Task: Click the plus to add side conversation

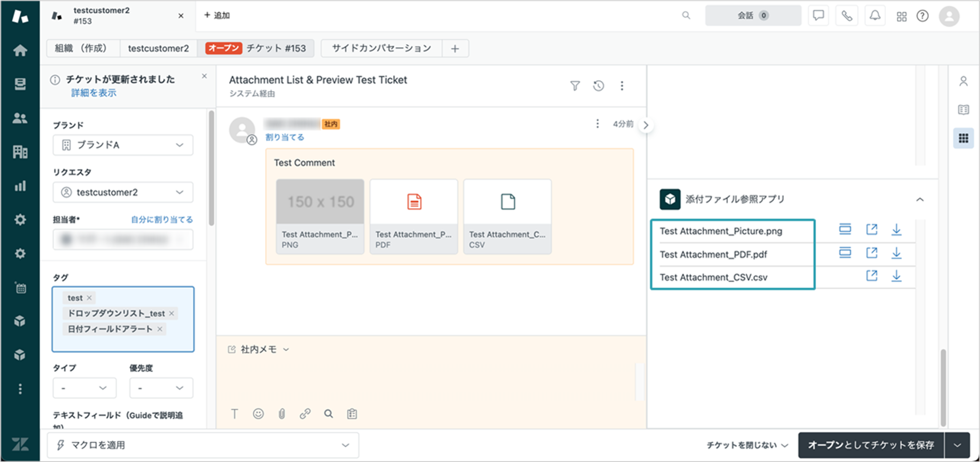Action: click(455, 48)
